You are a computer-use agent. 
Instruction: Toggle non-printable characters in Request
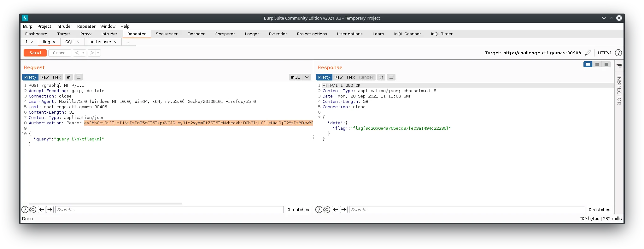[x=68, y=77]
